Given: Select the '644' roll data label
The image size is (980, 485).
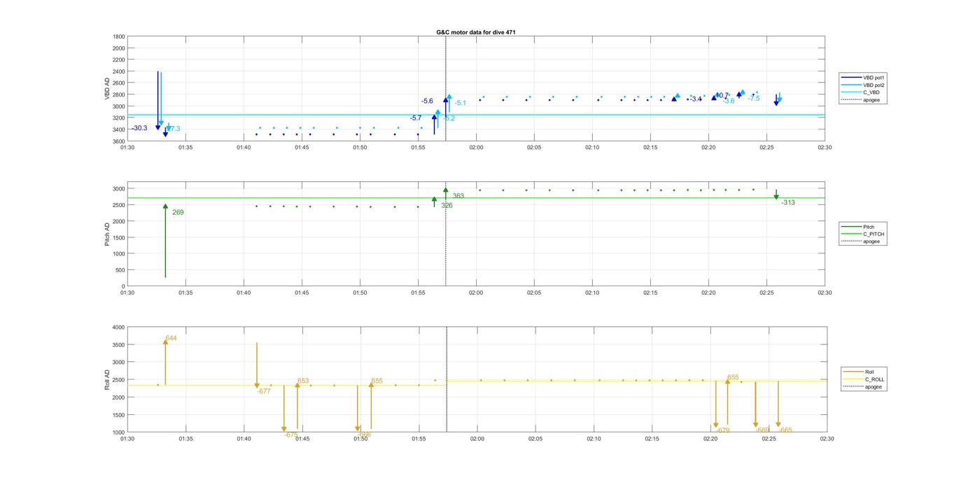Looking at the screenshot, I should 171,338.
